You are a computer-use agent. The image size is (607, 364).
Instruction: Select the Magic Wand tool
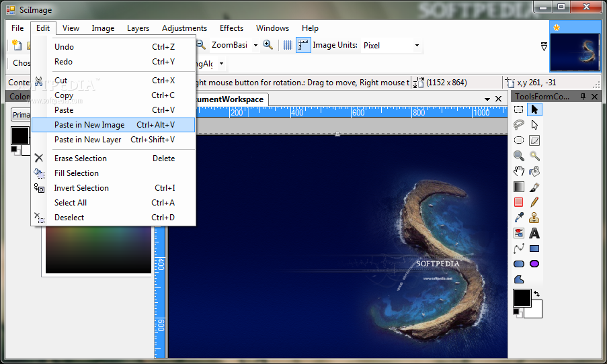(x=534, y=156)
